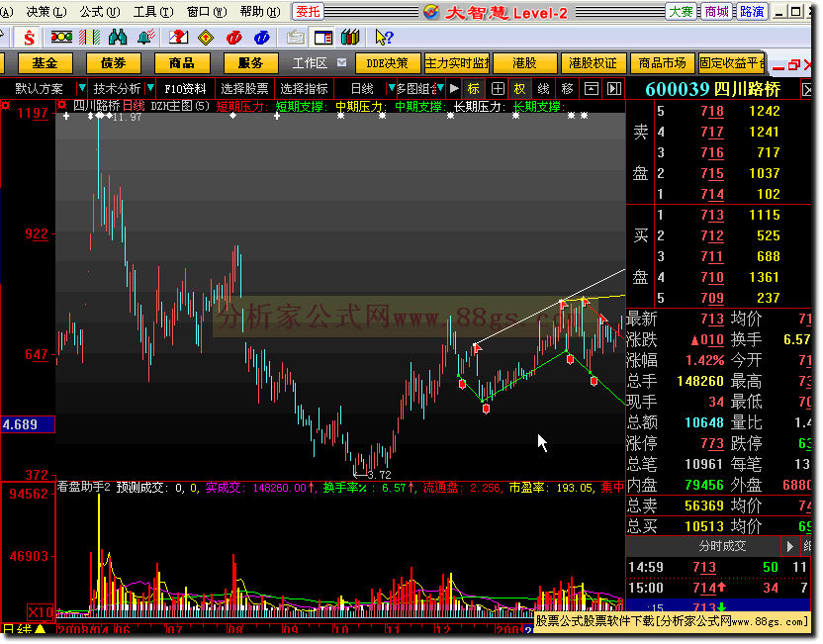Open the binoculars search tool
This screenshot has height=644, width=823.
(x=118, y=37)
